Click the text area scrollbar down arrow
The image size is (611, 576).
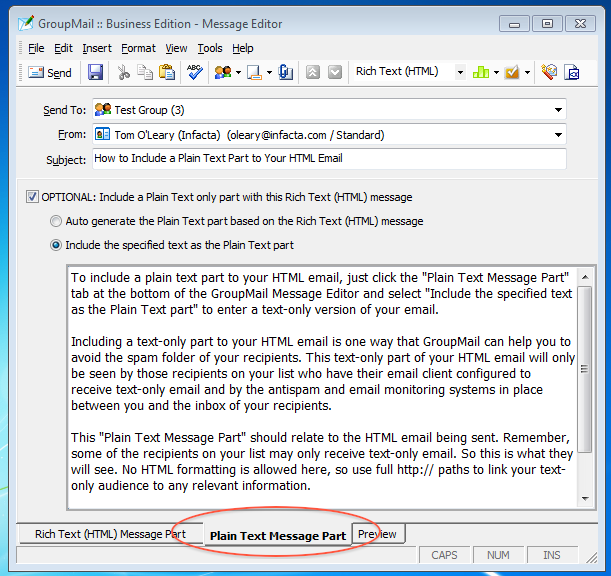pyautogui.click(x=585, y=498)
